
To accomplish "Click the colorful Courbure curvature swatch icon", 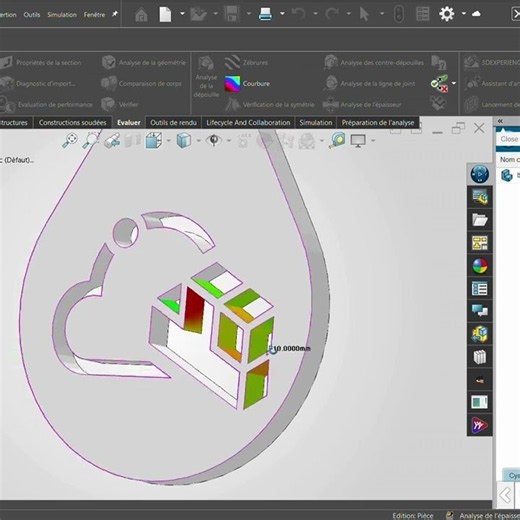I will pos(232,83).
